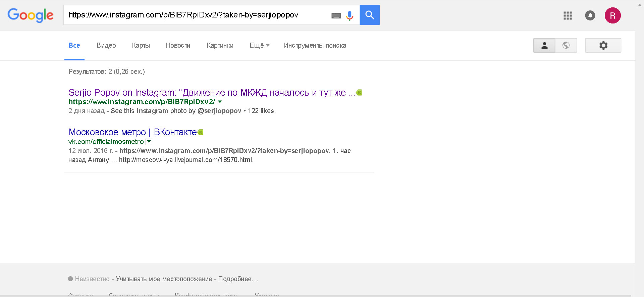The width and height of the screenshot is (644, 297).
Task: Click the text '122 likes.'
Action: click(x=262, y=111)
